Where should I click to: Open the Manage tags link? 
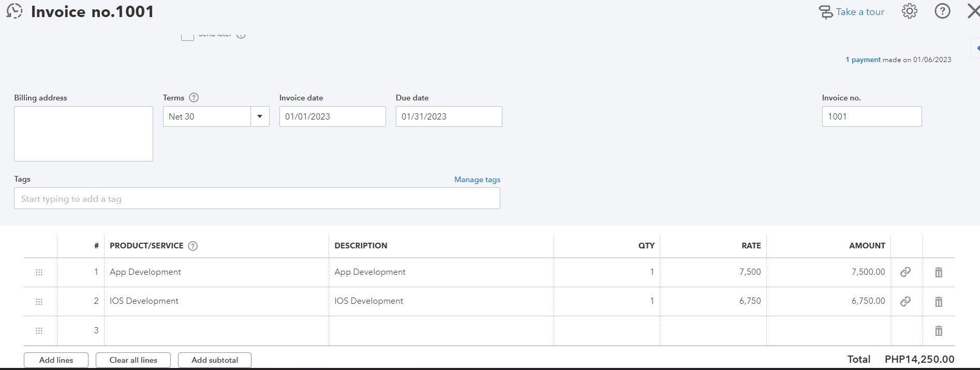477,180
